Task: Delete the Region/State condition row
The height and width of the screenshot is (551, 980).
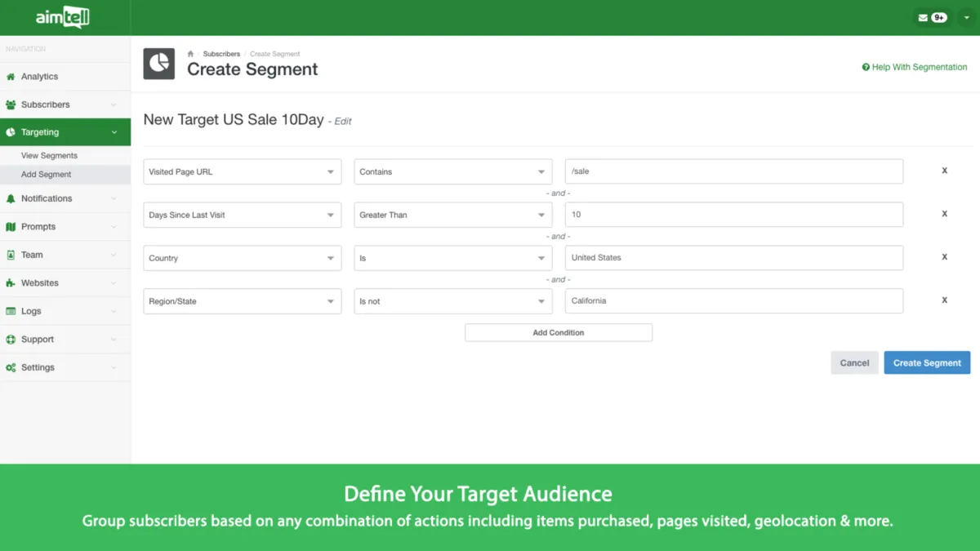Action: pos(945,300)
